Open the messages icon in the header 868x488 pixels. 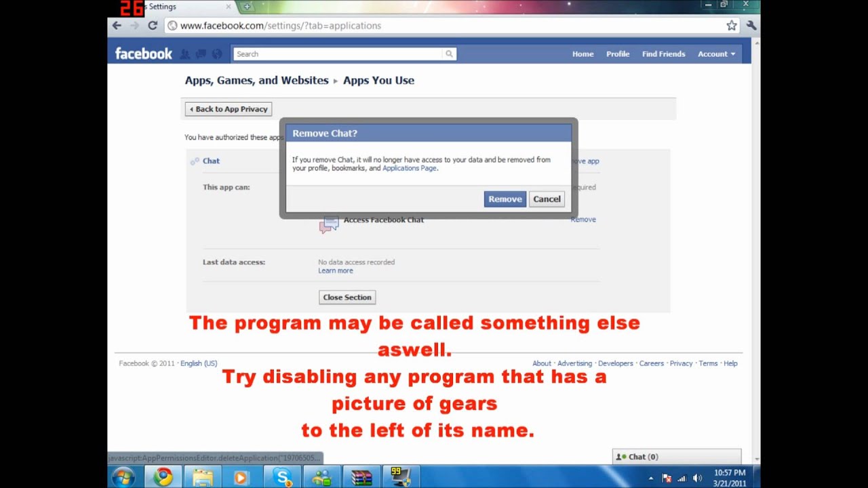tap(201, 54)
